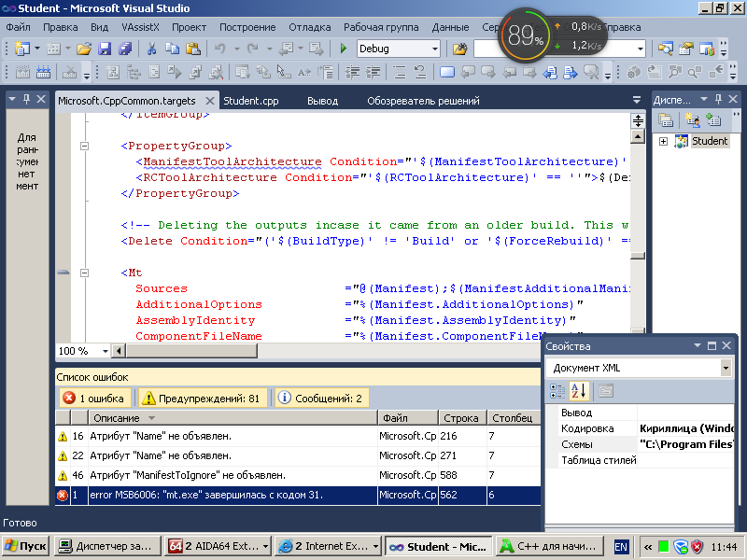Expand the Student node in solution tree

click(x=663, y=141)
